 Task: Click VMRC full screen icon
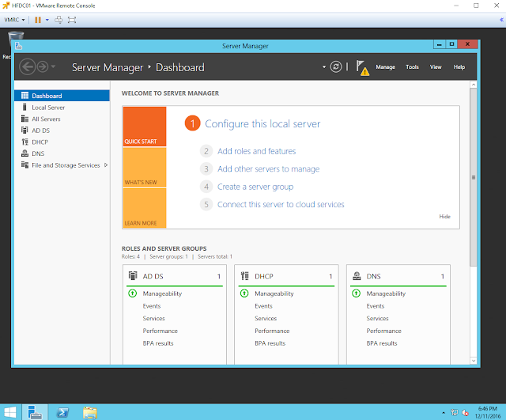[72, 20]
